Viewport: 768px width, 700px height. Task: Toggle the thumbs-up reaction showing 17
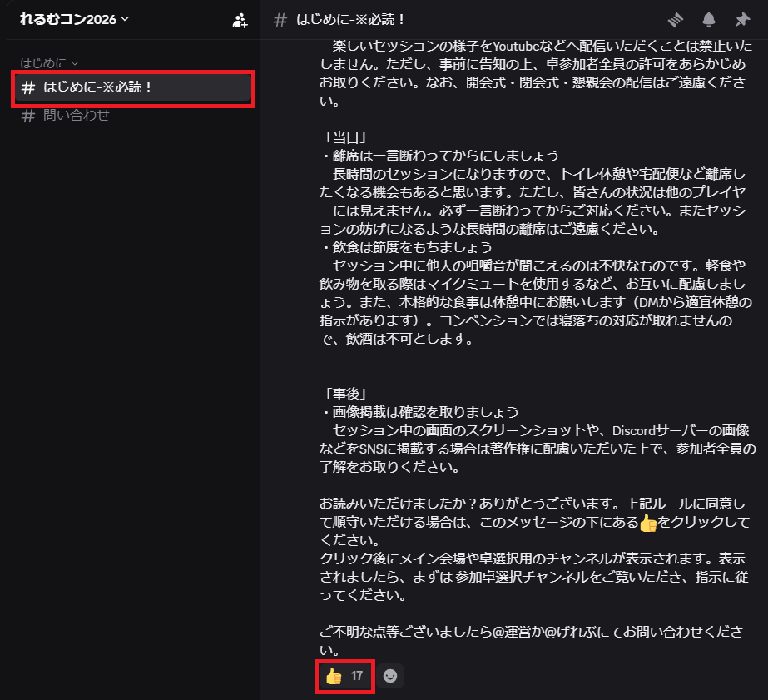click(344, 676)
